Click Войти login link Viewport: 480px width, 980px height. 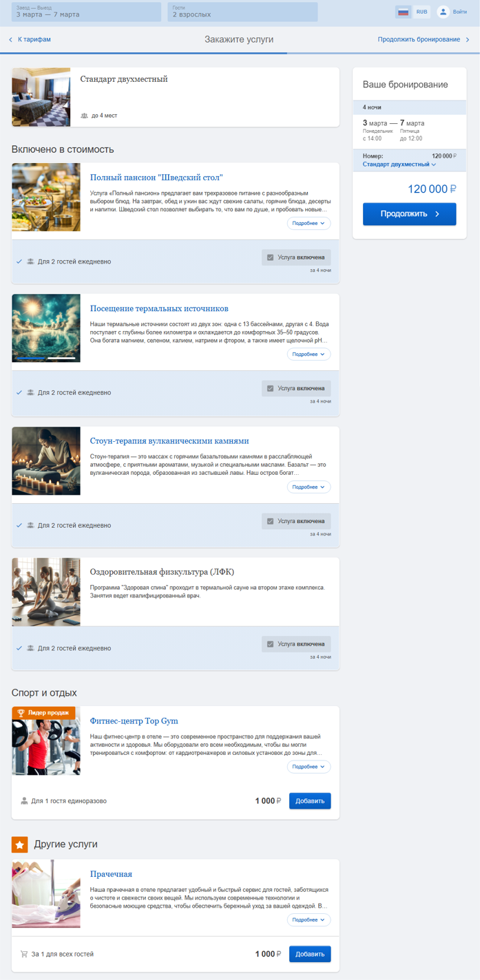click(460, 12)
